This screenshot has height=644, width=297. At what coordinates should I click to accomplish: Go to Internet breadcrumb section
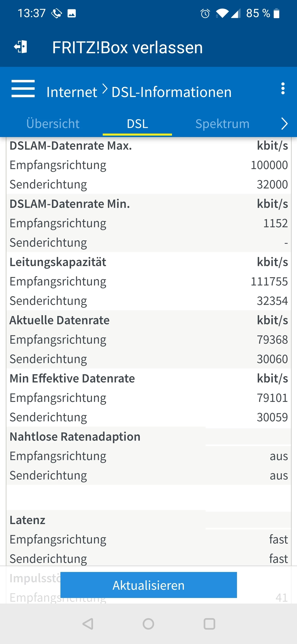coord(72,92)
